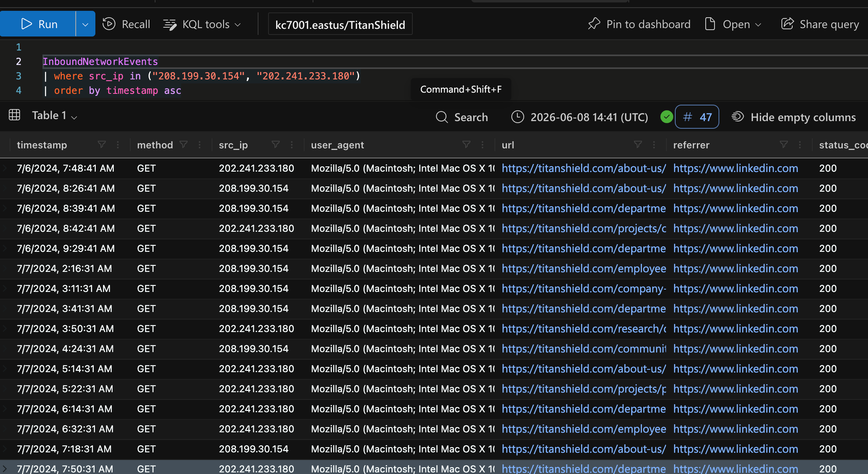Open the KQL tools menu
This screenshot has height=474, width=868.
click(x=202, y=24)
